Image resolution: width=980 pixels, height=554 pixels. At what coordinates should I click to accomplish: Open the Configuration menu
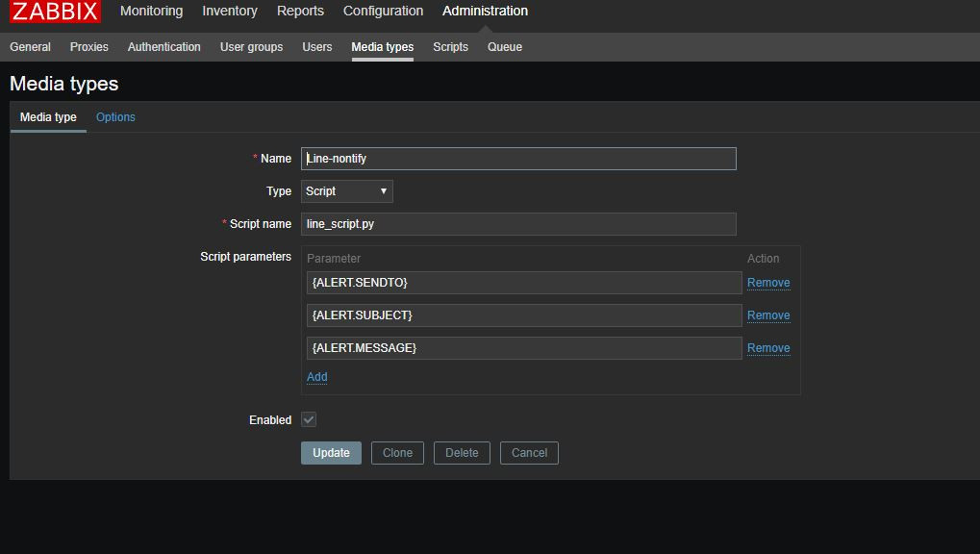(383, 12)
